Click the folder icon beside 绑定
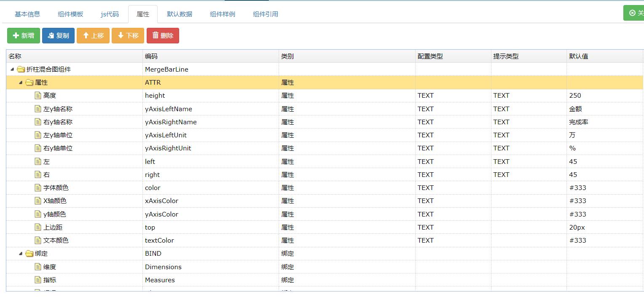Image resolution: width=644 pixels, height=297 pixels. [30, 254]
